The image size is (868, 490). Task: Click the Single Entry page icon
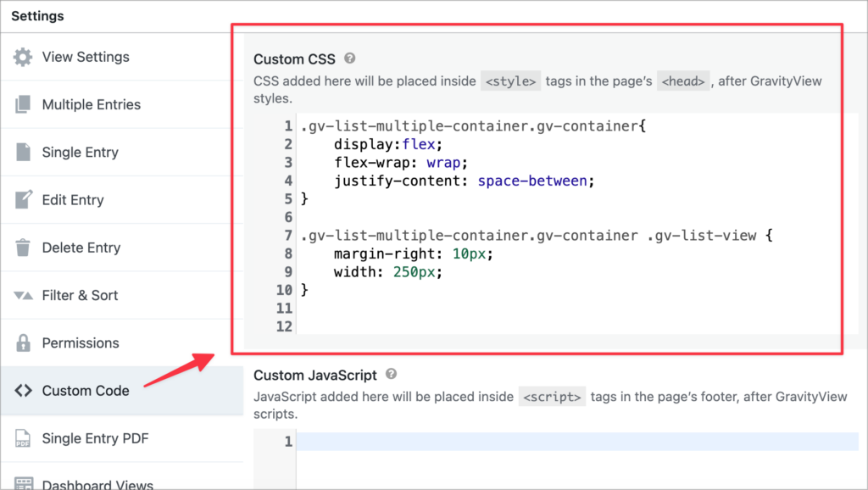tap(25, 152)
